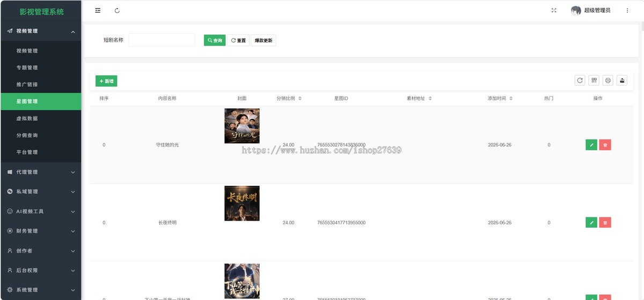Click the 影视管理系统 logo title
The image size is (644, 300).
click(x=41, y=11)
